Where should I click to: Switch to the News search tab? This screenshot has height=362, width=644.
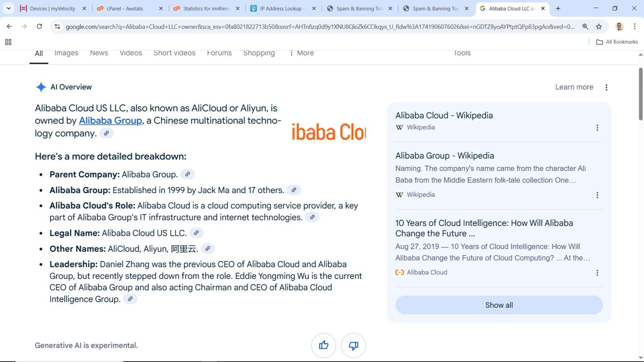(x=99, y=53)
